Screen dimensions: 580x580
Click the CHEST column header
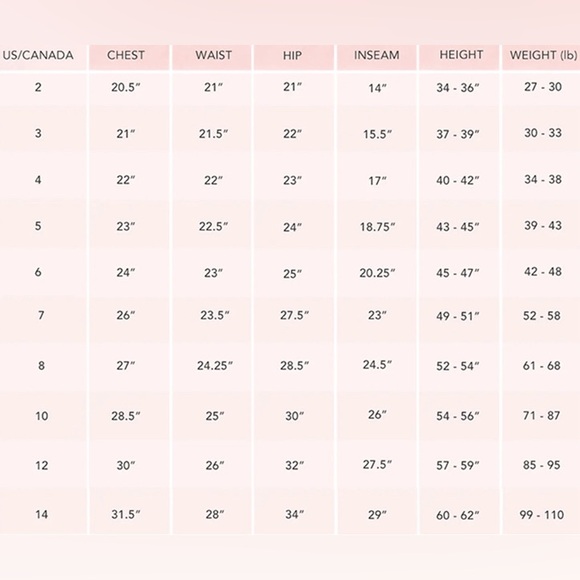126,55
